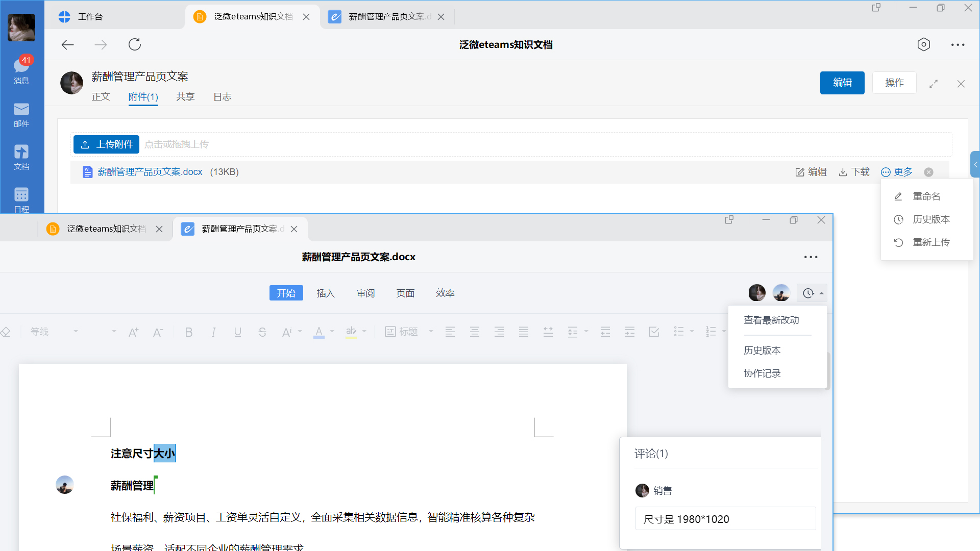This screenshot has width=980, height=551.
Task: Apply italic formatting in the toolbar
Action: coord(213,332)
